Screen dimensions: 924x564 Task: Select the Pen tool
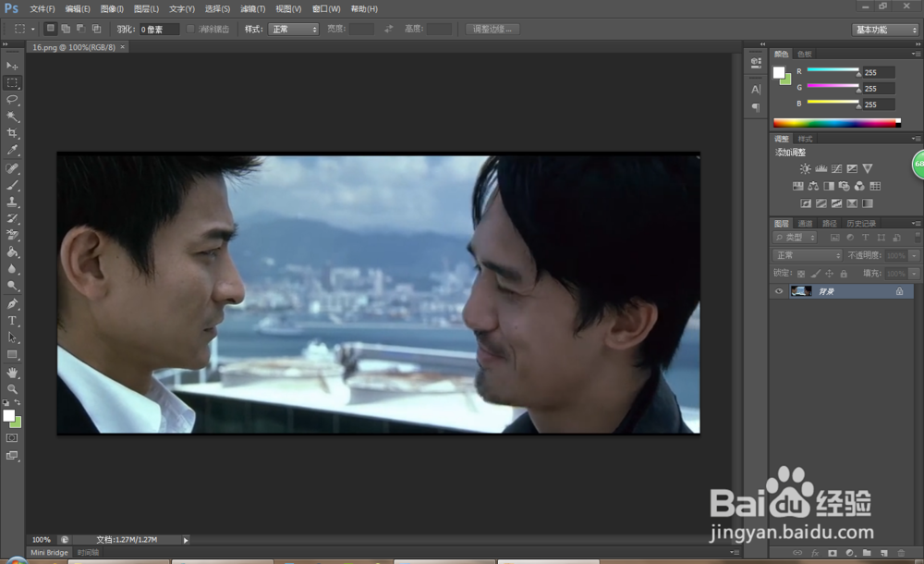(x=12, y=304)
